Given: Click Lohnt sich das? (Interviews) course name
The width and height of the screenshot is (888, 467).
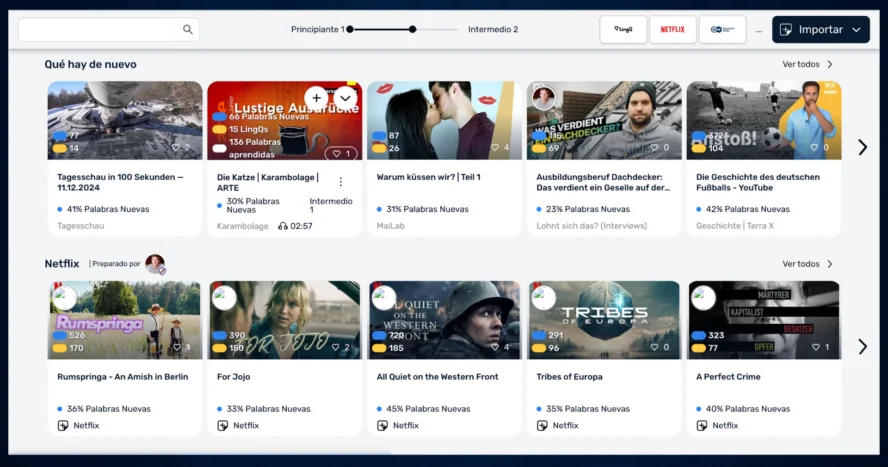Looking at the screenshot, I should (x=592, y=226).
